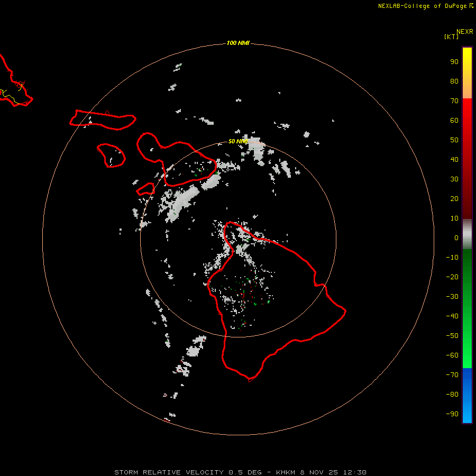Screen dimensions: 476x476
Task: Click STORM RELATIVE VELOCITY in bottom caption
Action: point(169,472)
